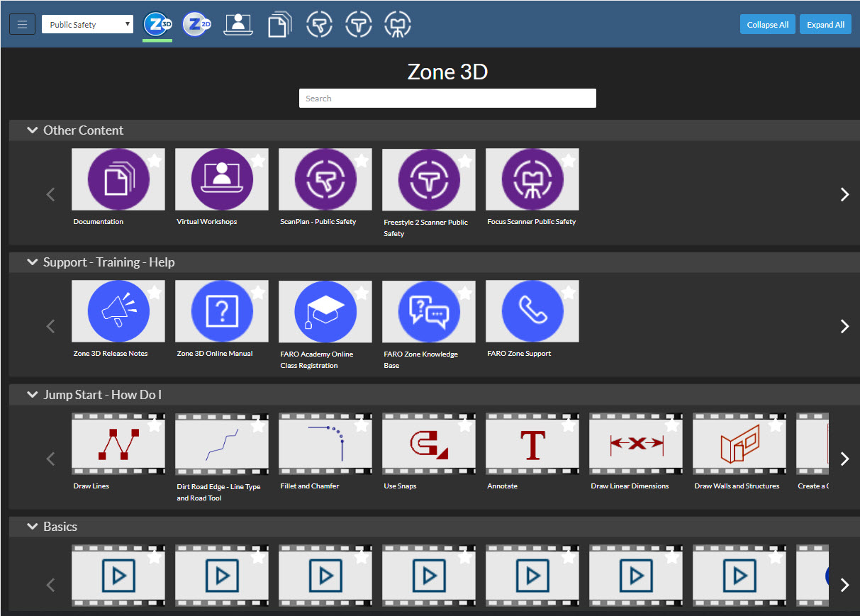The height and width of the screenshot is (616, 860).
Task: Open the Zone 3D Release Notes card
Action: pyautogui.click(x=118, y=311)
